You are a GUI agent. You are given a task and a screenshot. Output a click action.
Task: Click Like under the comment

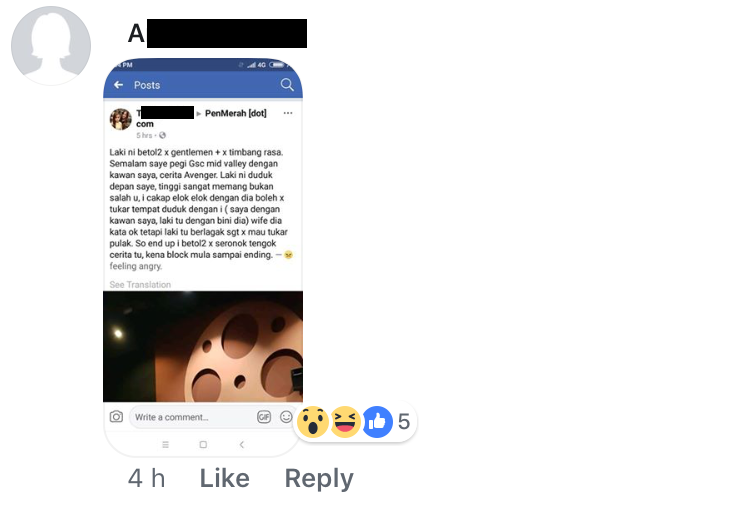pos(225,478)
